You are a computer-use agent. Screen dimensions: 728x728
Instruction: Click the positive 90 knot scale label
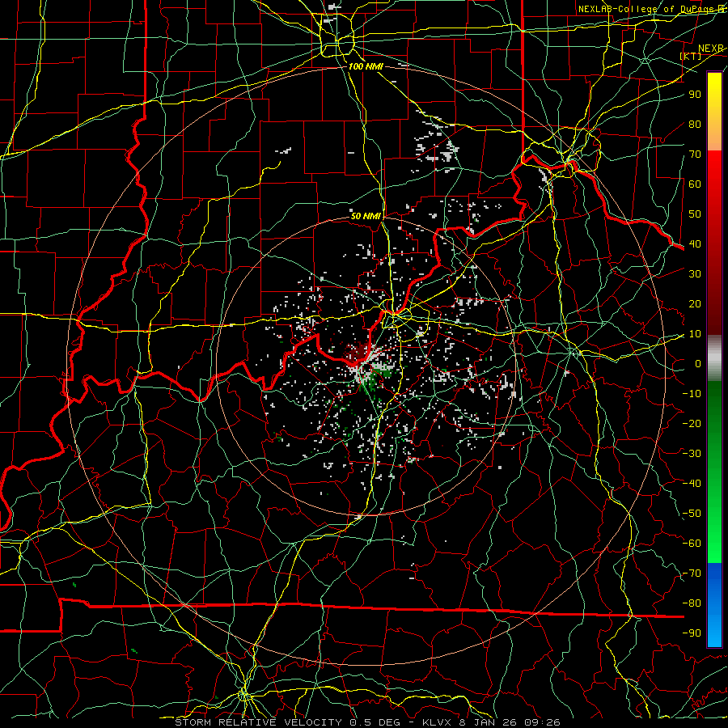pyautogui.click(x=695, y=95)
